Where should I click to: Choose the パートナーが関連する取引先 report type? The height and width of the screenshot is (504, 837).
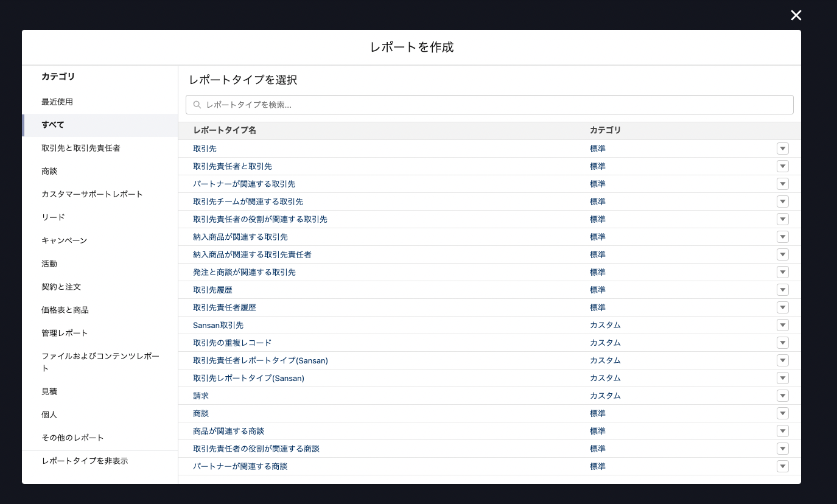pos(244,184)
